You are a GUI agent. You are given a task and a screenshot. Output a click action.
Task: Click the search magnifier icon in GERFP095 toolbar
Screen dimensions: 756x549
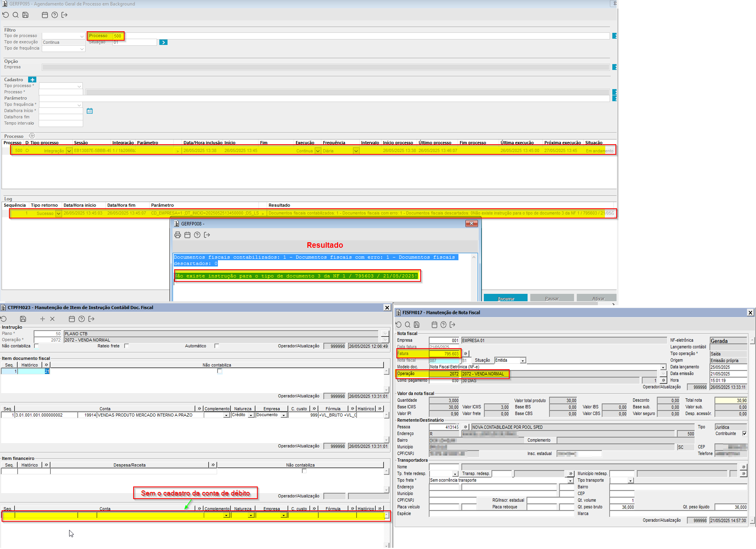(x=16, y=15)
